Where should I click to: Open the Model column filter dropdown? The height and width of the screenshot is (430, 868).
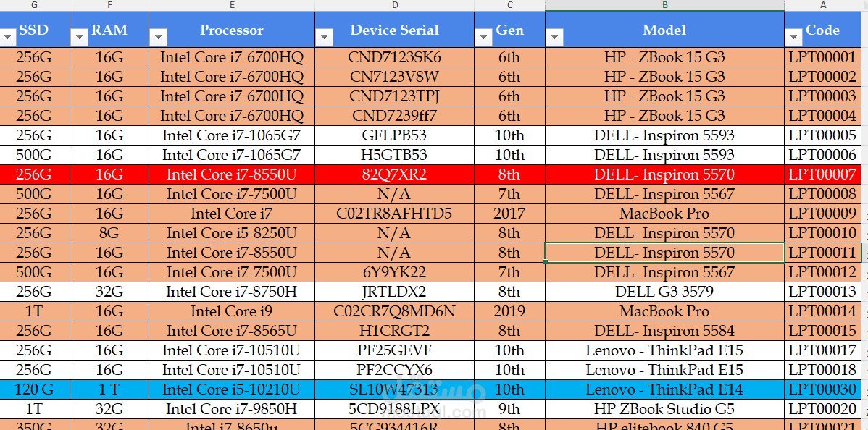coord(555,38)
